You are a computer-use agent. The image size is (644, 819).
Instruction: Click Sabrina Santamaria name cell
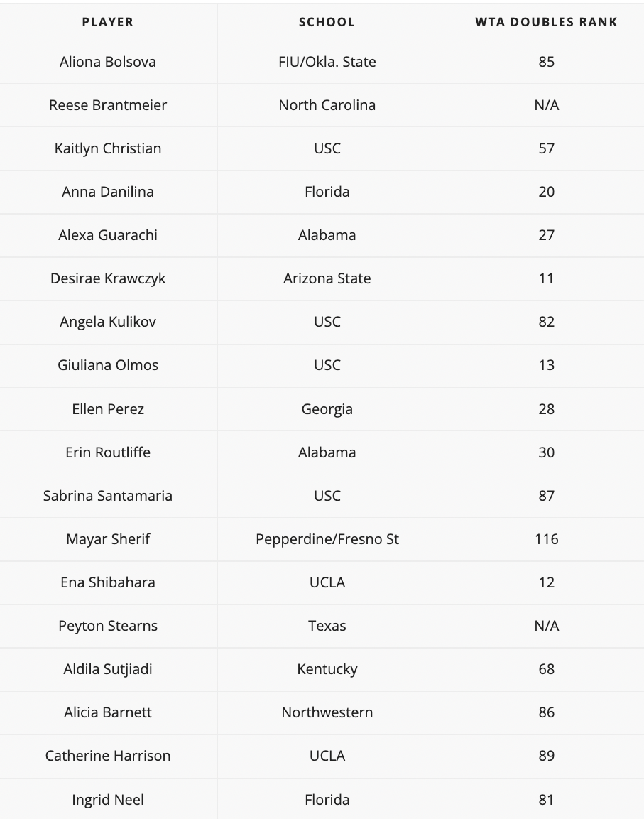[x=108, y=496]
